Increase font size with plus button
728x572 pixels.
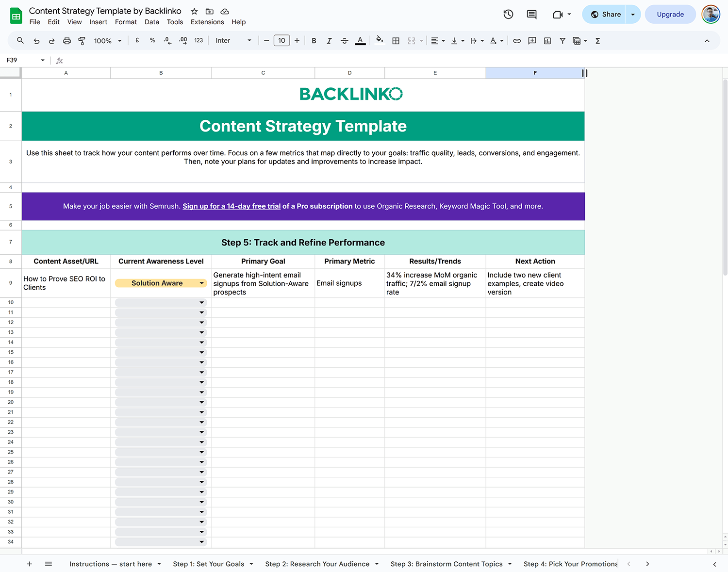[x=297, y=41]
